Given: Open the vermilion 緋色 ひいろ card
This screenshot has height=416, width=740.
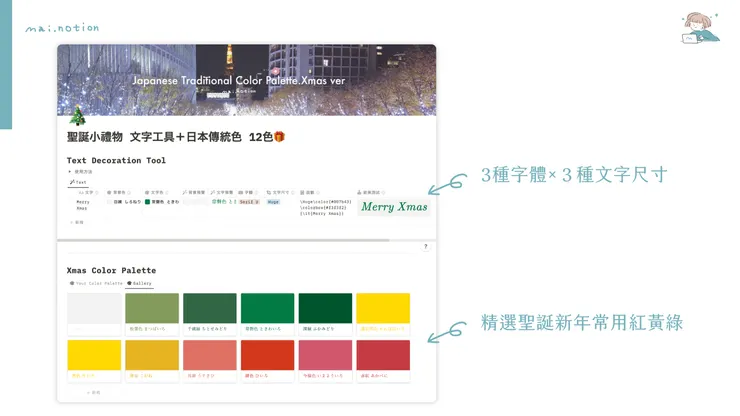Looking at the screenshot, I should coord(268,361).
